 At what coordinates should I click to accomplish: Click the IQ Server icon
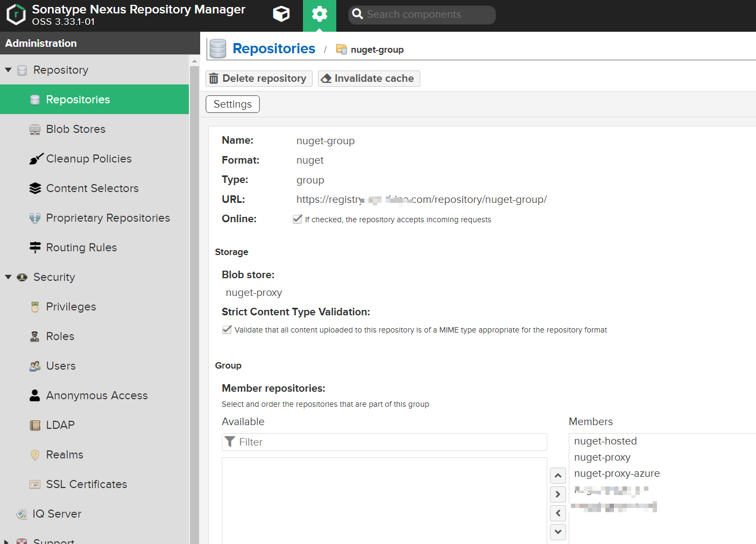pos(22,514)
